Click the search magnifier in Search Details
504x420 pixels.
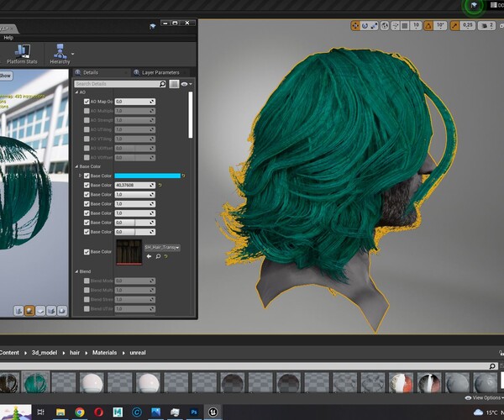(x=163, y=84)
